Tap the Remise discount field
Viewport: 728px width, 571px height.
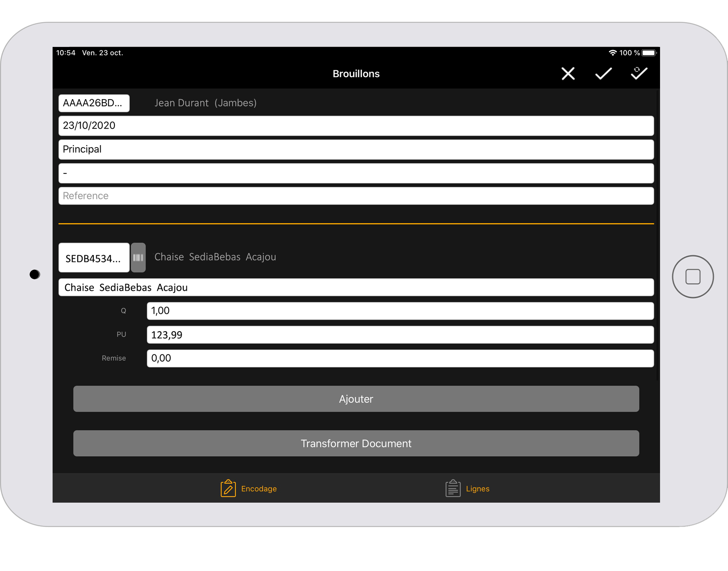coord(400,358)
